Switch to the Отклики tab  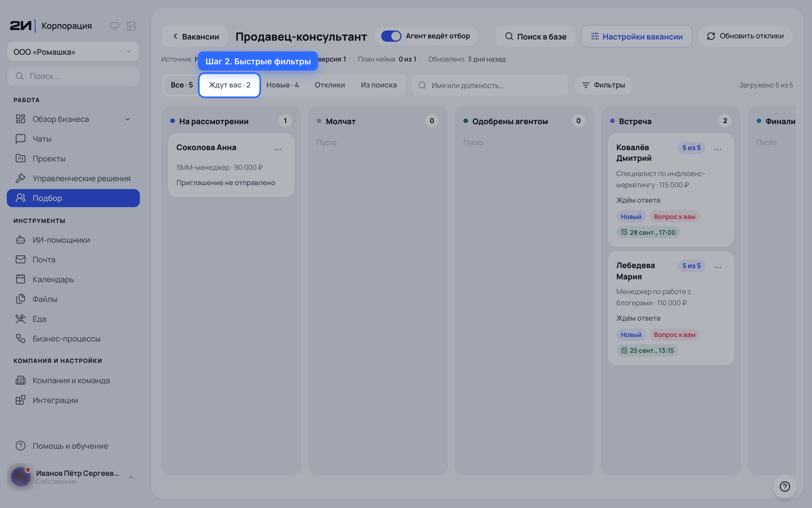click(330, 85)
